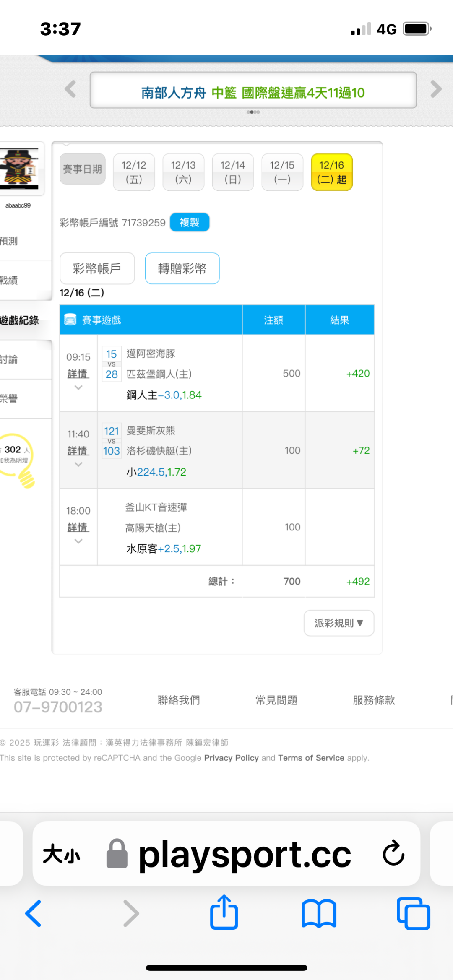The width and height of the screenshot is (453, 980).
Task: Reload page with refresh icon
Action: pyautogui.click(x=393, y=853)
